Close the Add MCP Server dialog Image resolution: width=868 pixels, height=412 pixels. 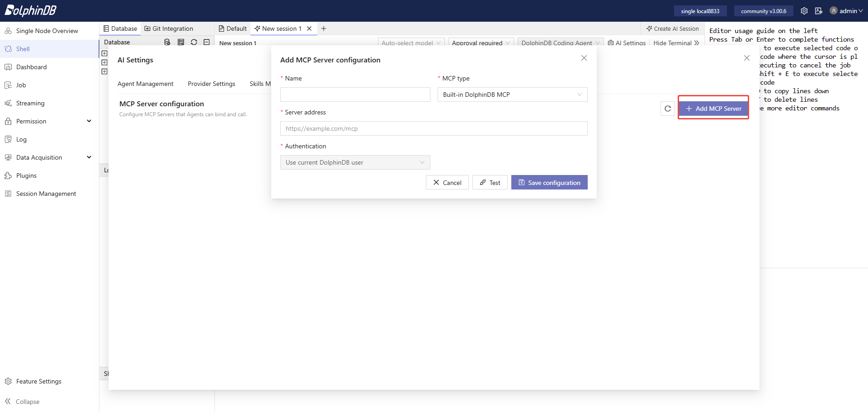tap(584, 58)
